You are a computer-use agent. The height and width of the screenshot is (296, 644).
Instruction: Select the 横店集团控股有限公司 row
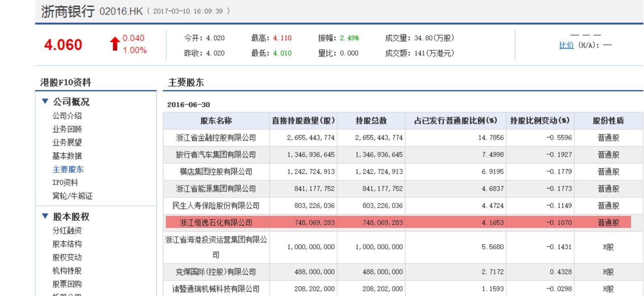click(x=403, y=172)
